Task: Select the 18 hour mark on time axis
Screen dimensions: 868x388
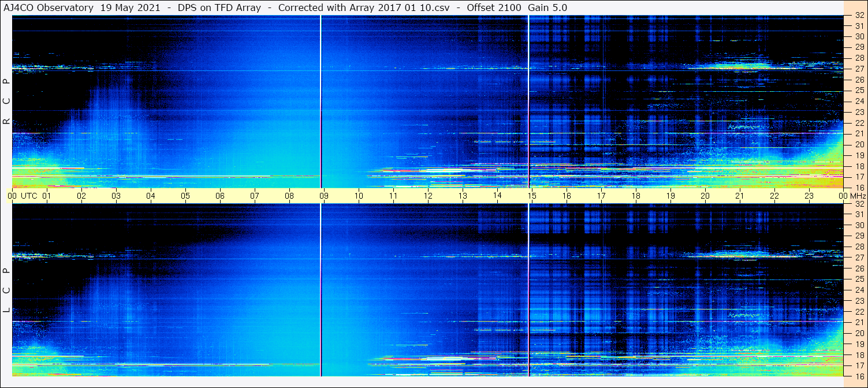Action: click(x=636, y=196)
